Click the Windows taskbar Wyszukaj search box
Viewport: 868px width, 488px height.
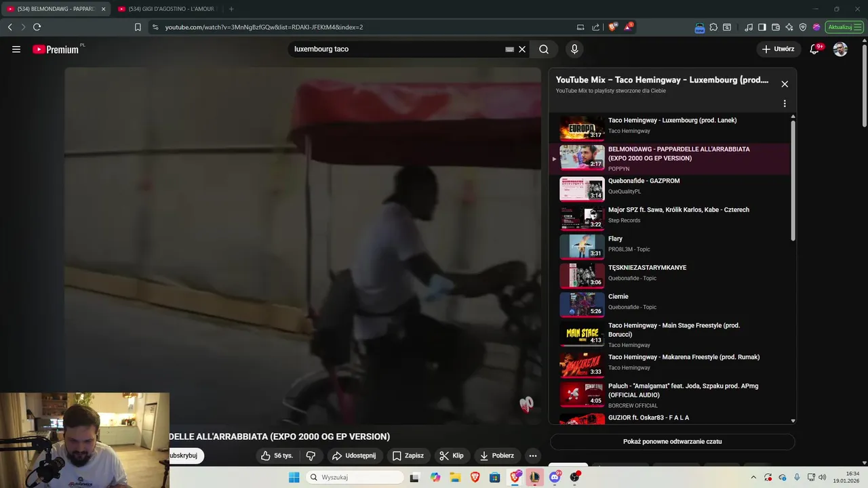pyautogui.click(x=354, y=477)
